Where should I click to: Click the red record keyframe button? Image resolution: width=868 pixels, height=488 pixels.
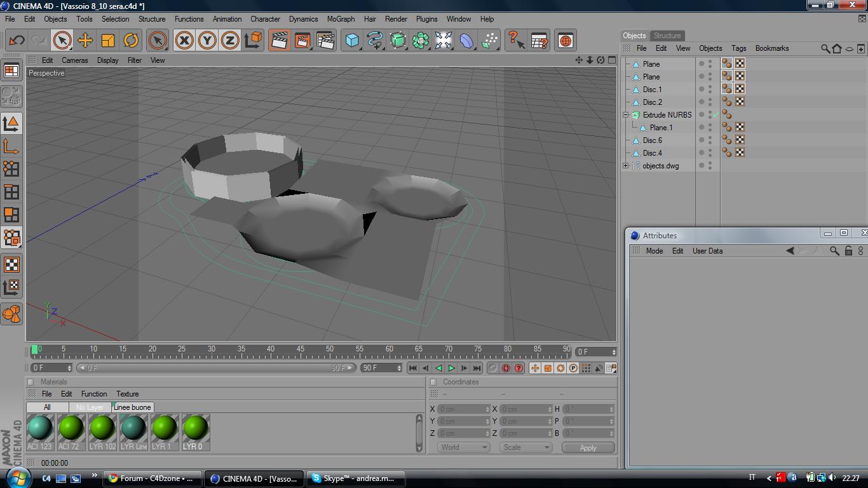pyautogui.click(x=493, y=368)
